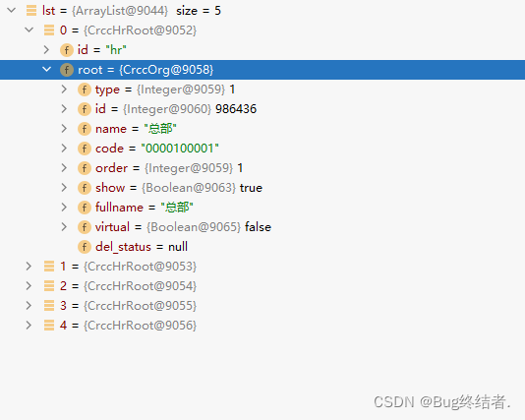525x420 pixels.
Task: Select the lst = {ArrayList@9044} row
Action: tap(262, 11)
